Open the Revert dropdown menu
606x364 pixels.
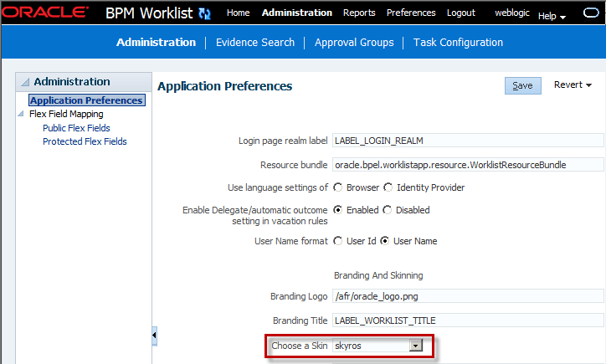tap(573, 85)
